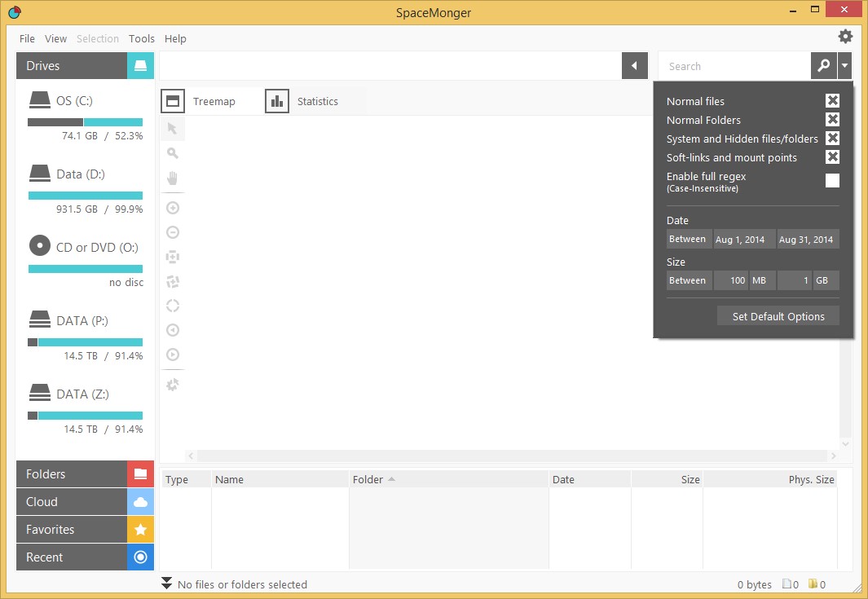Select the Data (D:) drive

click(x=80, y=174)
